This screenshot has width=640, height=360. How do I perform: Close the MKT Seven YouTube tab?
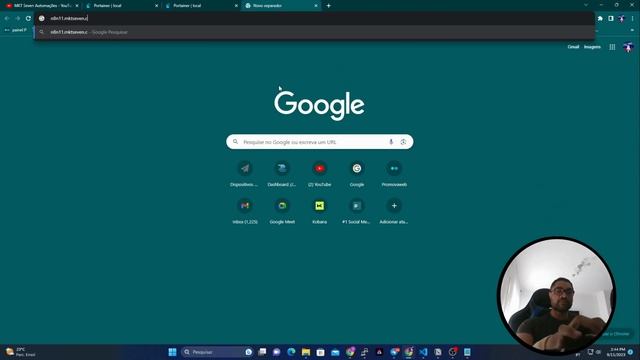pyautogui.click(x=77, y=6)
